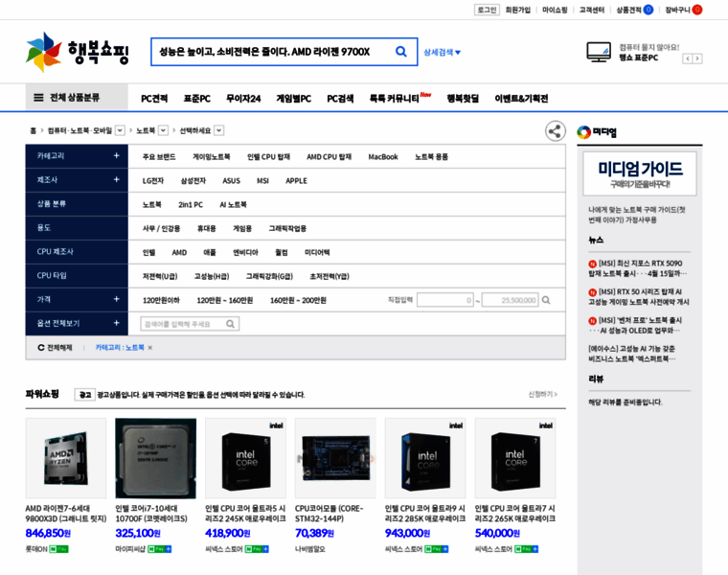Open the 이벤트&기획전 menu
This screenshot has height=575, width=728.
[x=521, y=99]
